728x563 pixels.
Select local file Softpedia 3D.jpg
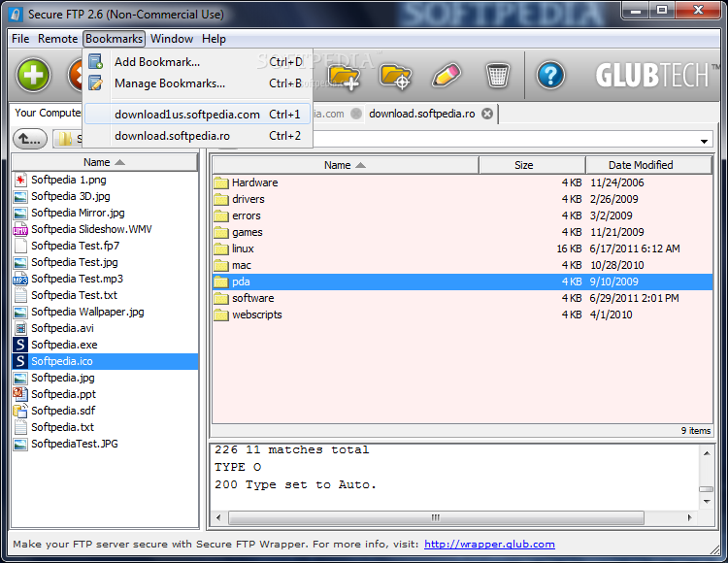tap(105, 196)
